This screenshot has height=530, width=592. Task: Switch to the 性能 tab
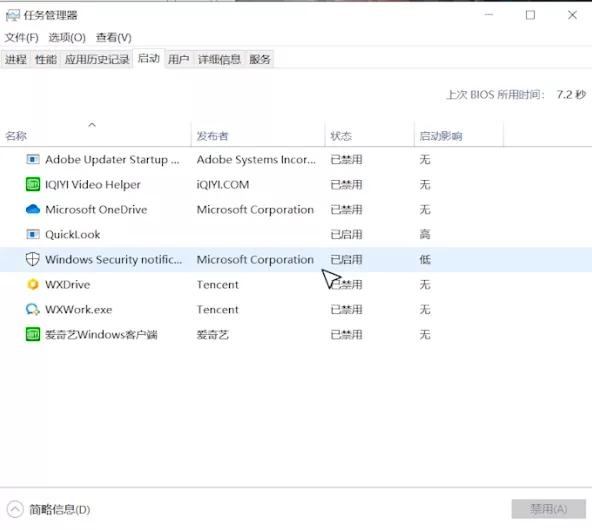click(x=46, y=59)
